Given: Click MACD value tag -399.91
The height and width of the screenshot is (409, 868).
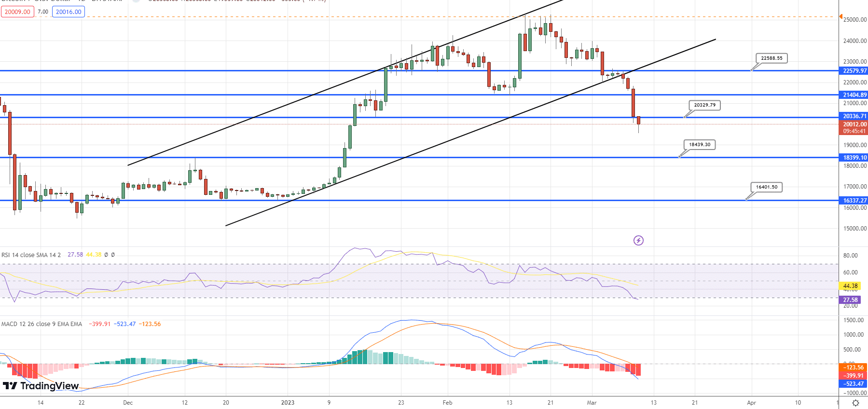Looking at the screenshot, I should pos(853,376).
